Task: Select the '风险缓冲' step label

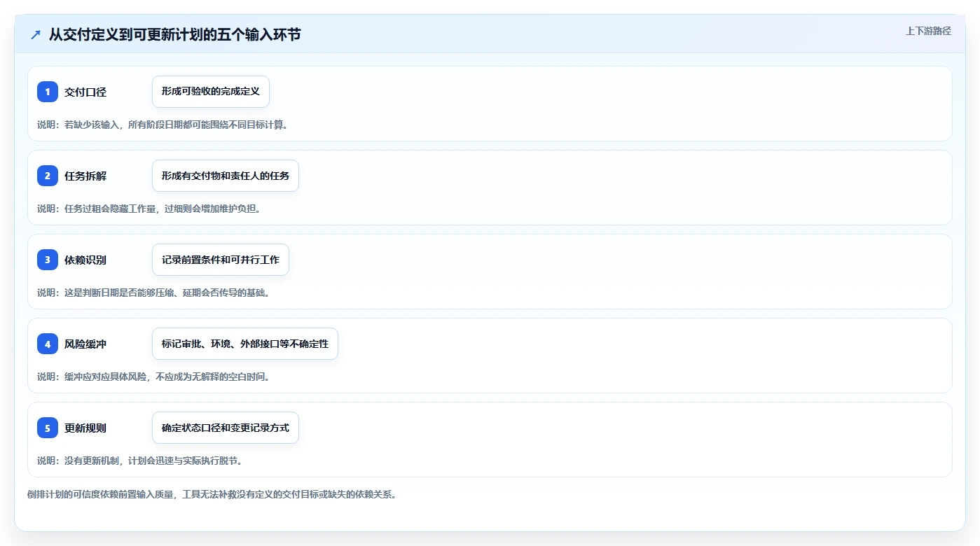Action: (85, 344)
